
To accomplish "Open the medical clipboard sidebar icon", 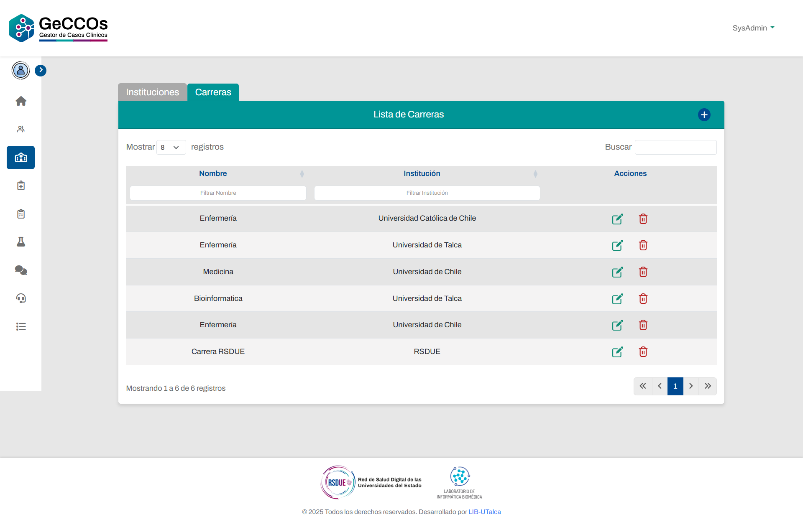I will 21,186.
